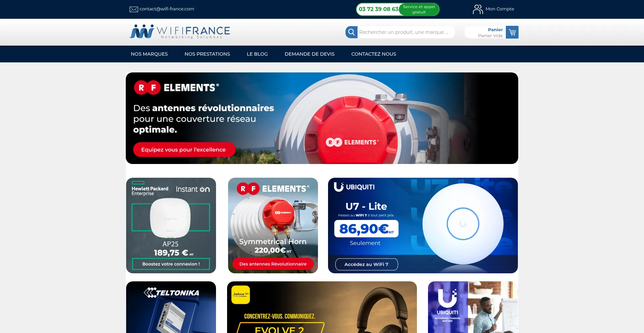Click the WiFi France logo

point(180,32)
